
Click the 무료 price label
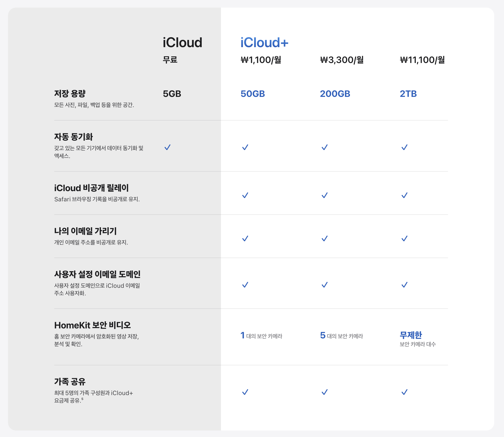[x=170, y=60]
